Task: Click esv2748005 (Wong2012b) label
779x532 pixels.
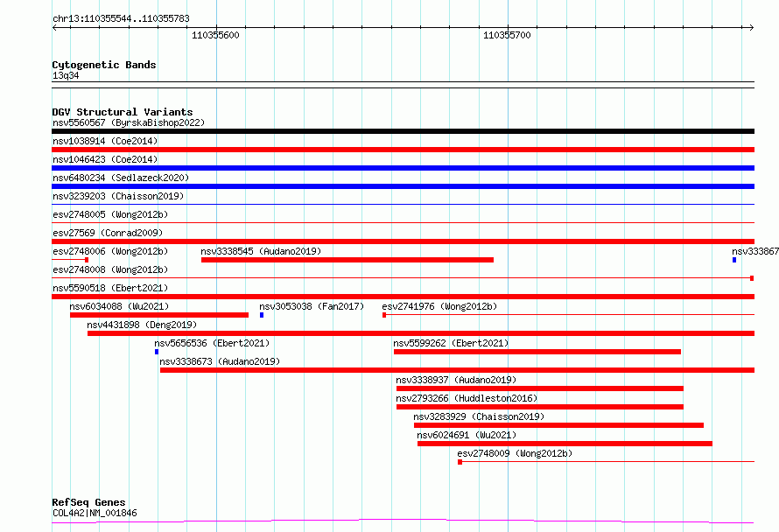Action: click(x=110, y=214)
